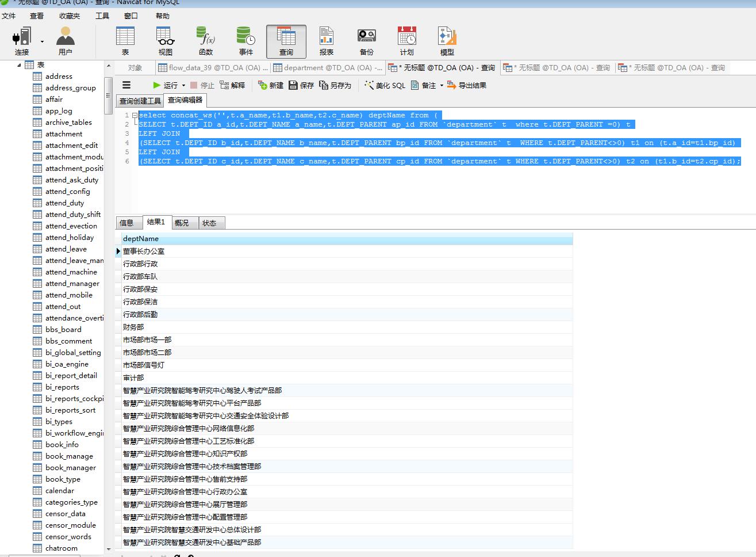This screenshot has width=756, height=557.
Task: Click the Backup (备份) tape icon
Action: 366,37
